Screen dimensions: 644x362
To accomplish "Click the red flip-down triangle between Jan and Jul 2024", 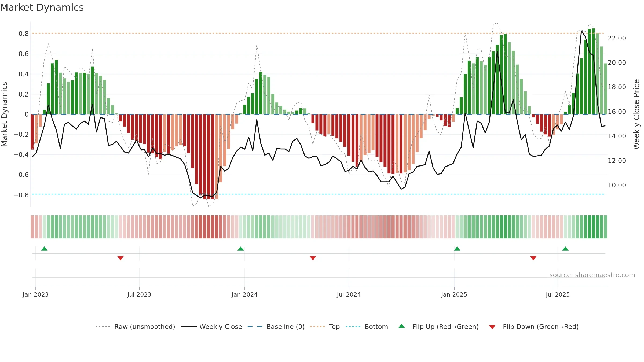I will (313, 258).
